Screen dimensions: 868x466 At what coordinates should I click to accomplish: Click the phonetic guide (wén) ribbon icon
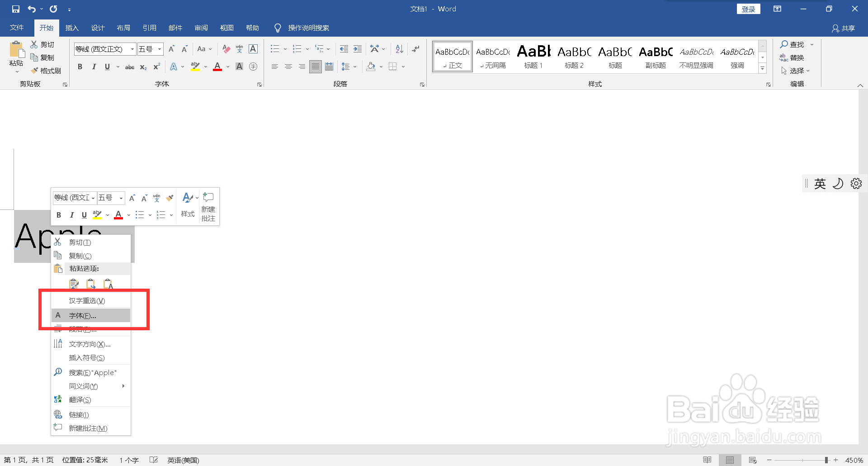(x=240, y=49)
